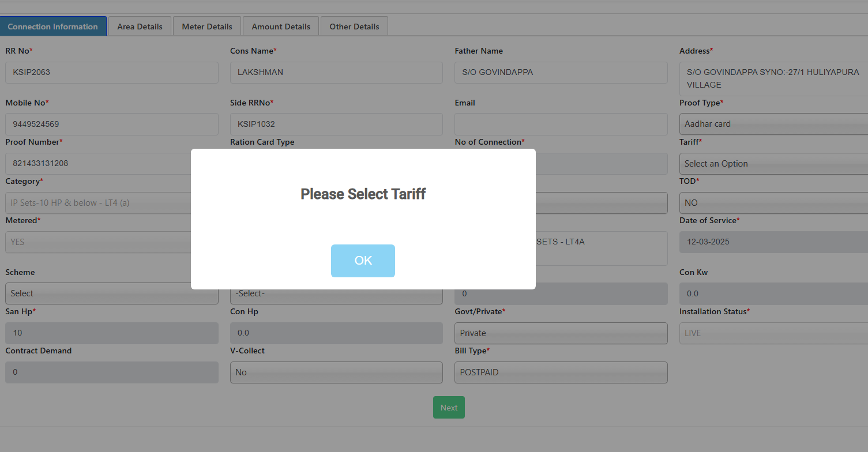Focus the empty Email field
The height and width of the screenshot is (452, 868).
pyautogui.click(x=561, y=124)
